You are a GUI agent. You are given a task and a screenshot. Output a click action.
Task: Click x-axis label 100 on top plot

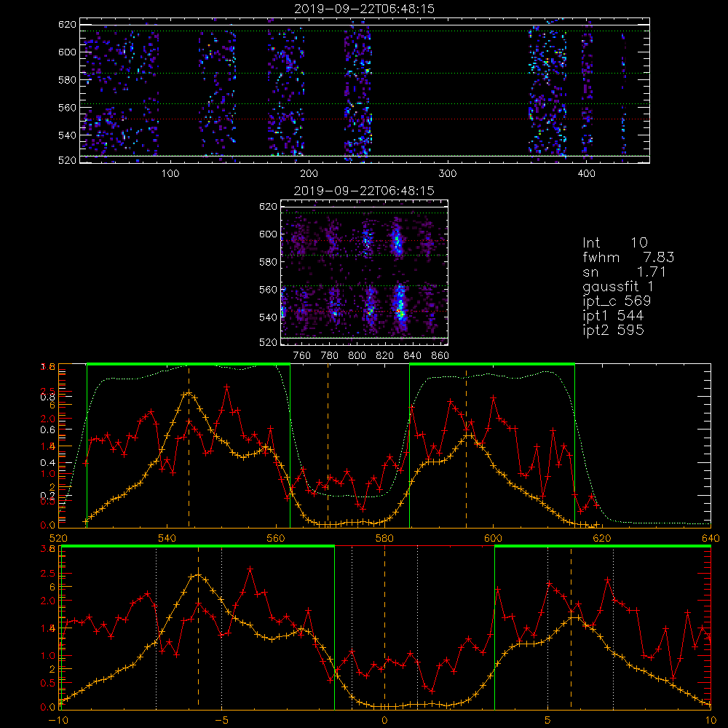(x=170, y=174)
